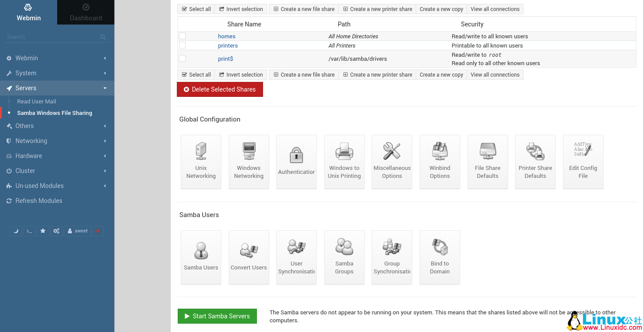Tick the checkbox for printers share
Viewport: 644px width, 332px height.
click(x=182, y=45)
